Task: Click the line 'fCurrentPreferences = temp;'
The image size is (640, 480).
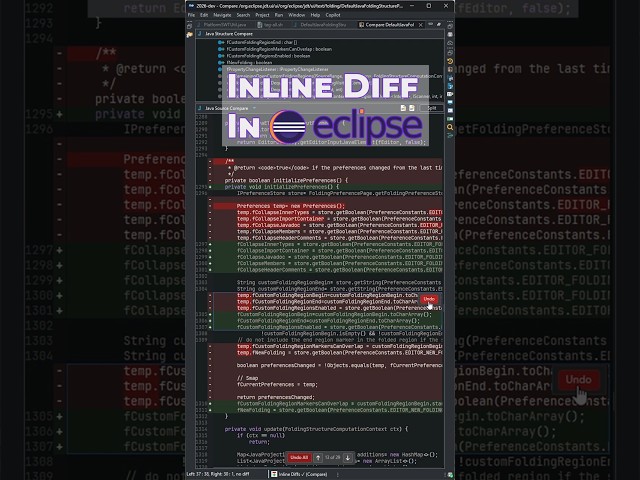Action: pos(277,384)
